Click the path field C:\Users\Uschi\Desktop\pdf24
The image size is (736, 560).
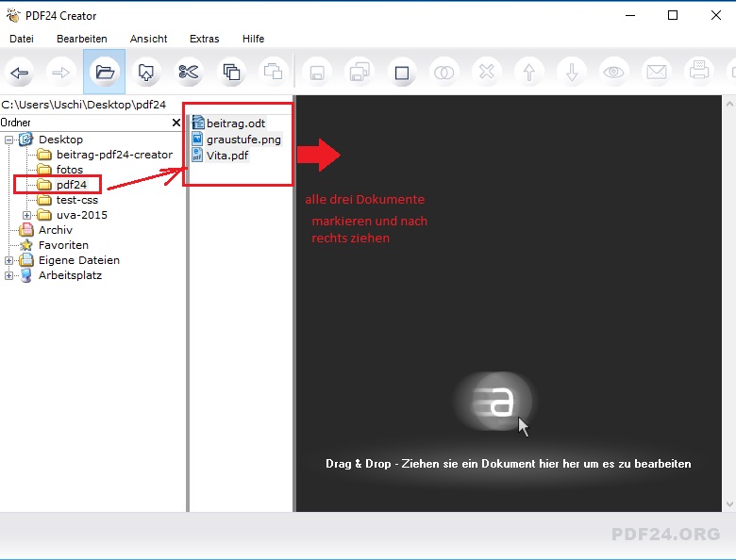point(84,104)
